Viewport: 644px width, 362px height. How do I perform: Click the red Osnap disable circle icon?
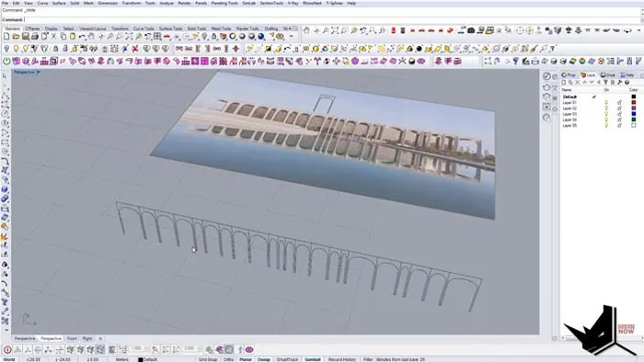click(7, 350)
